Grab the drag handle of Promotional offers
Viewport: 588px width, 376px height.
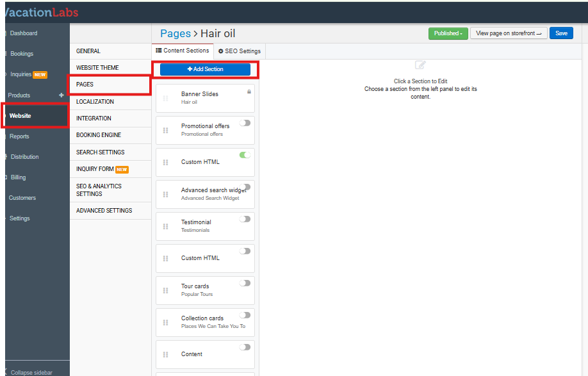[165, 130]
